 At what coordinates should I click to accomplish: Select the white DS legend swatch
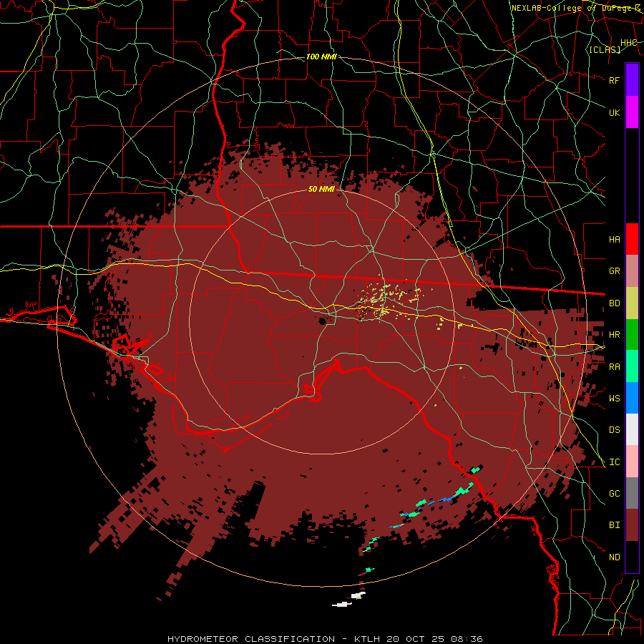632,429
